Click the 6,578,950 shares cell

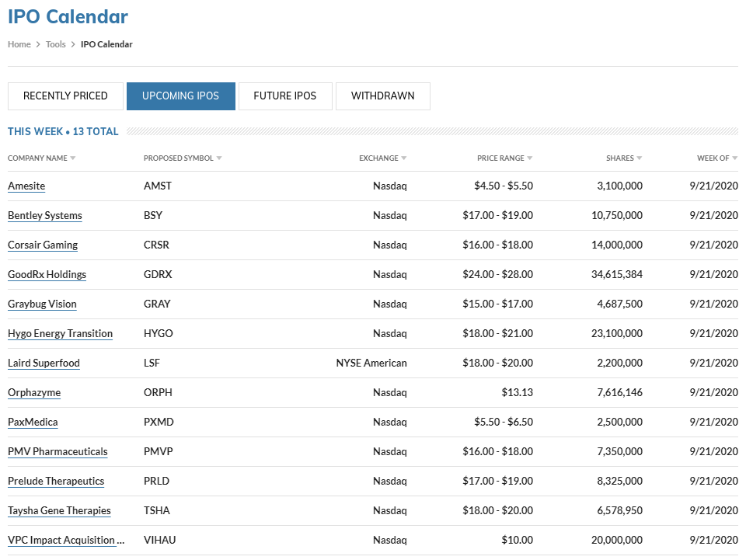pos(620,510)
